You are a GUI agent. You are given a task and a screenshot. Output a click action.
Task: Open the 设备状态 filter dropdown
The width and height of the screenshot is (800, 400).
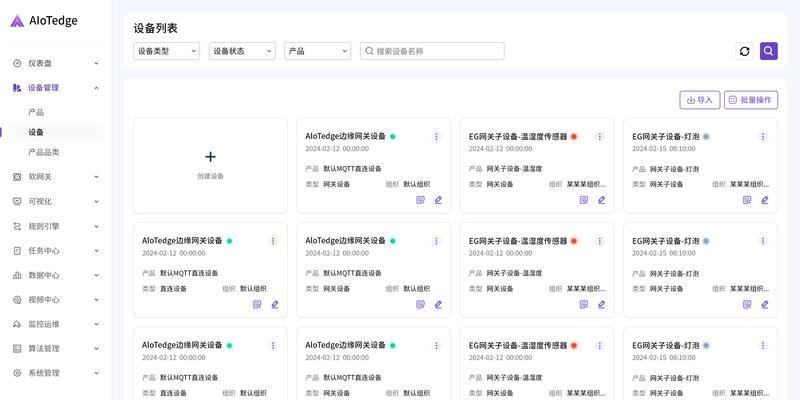click(x=242, y=51)
